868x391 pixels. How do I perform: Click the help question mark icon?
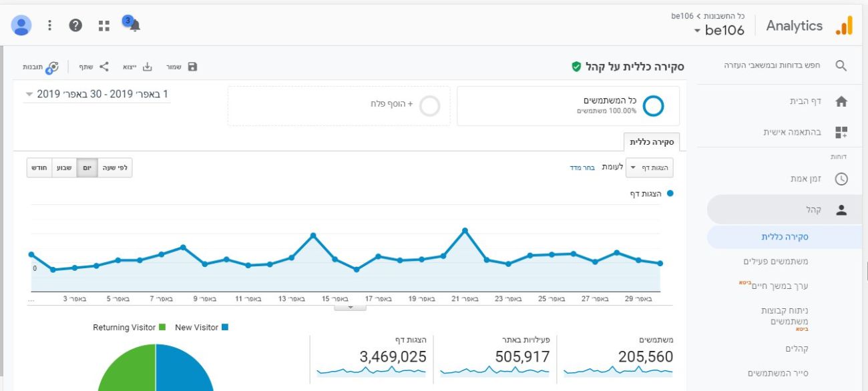pos(76,25)
